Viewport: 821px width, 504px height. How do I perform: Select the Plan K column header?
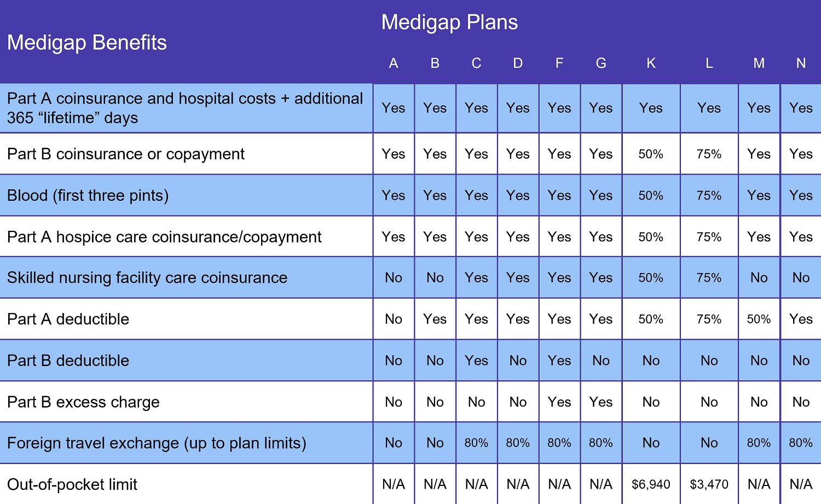tap(651, 63)
